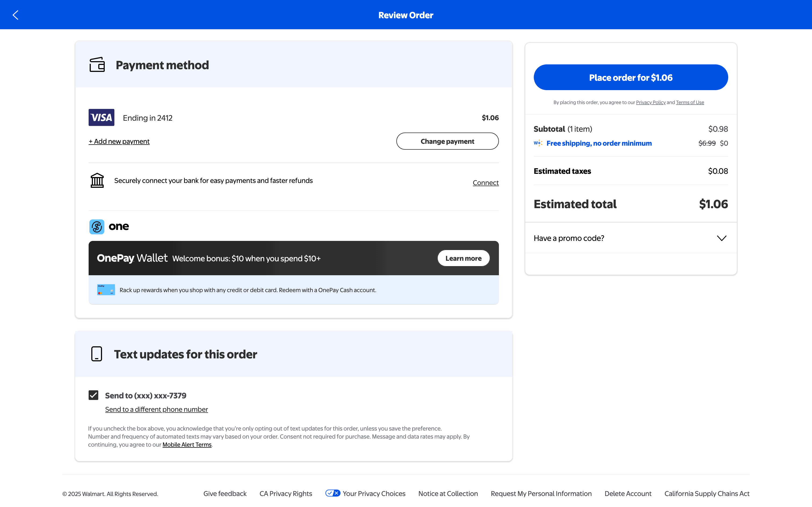Open the Add new payment link
The image size is (812, 507).
pos(119,142)
